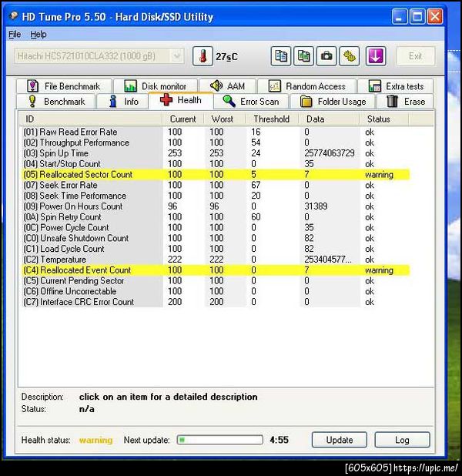Click the 25774063729 data value
The height and width of the screenshot is (476, 462).
[330, 153]
